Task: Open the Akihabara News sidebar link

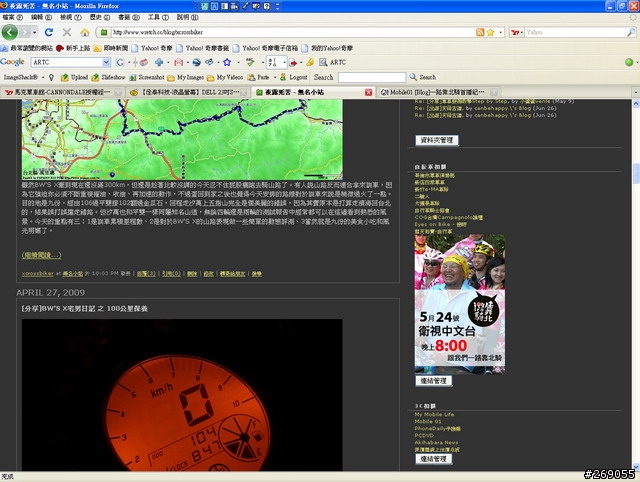Action: click(436, 442)
